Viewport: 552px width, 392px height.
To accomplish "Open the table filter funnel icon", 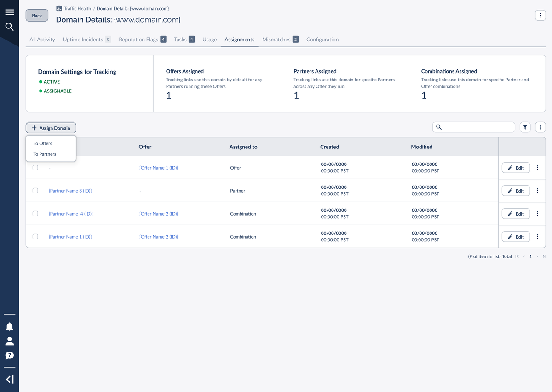I will 525,127.
